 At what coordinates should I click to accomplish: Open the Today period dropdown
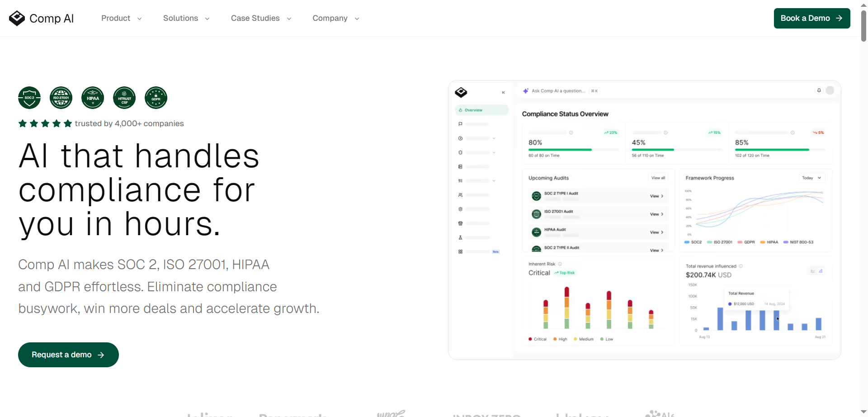click(x=812, y=178)
